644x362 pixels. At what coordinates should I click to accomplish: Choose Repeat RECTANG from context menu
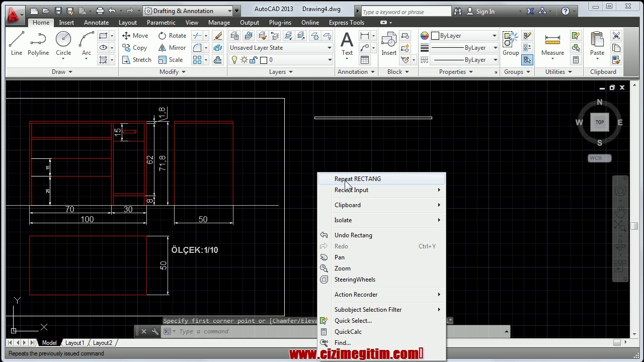click(382, 179)
